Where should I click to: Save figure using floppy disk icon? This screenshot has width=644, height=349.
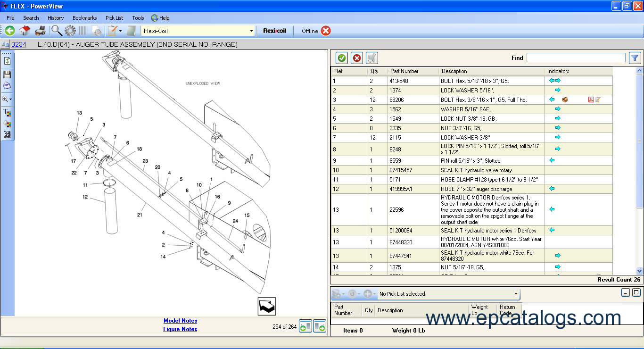7,75
